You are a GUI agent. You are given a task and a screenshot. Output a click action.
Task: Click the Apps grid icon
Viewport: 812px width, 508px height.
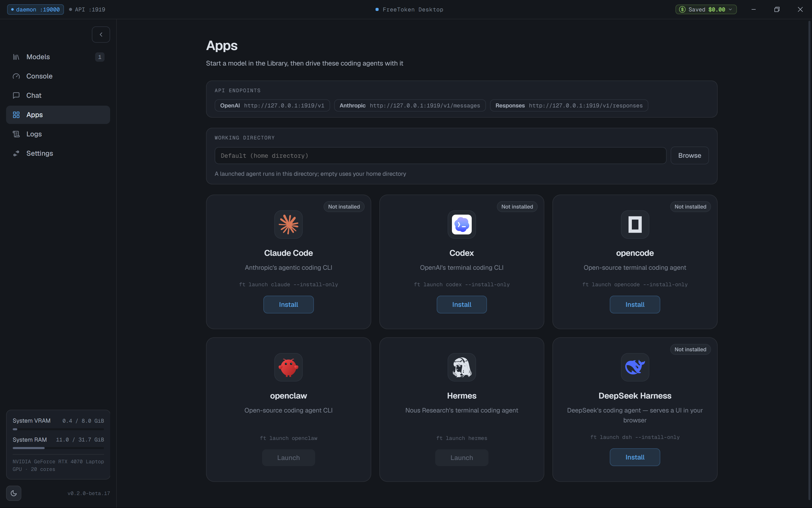tap(16, 115)
